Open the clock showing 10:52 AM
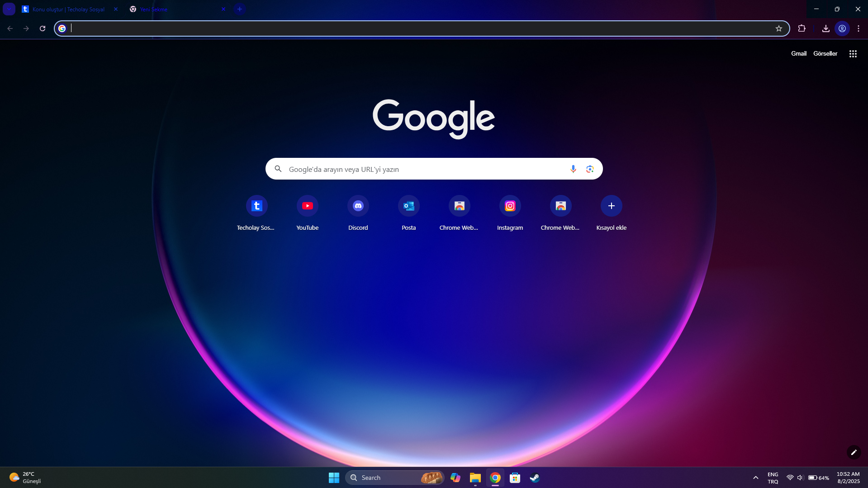Image resolution: width=868 pixels, height=488 pixels. click(x=848, y=478)
